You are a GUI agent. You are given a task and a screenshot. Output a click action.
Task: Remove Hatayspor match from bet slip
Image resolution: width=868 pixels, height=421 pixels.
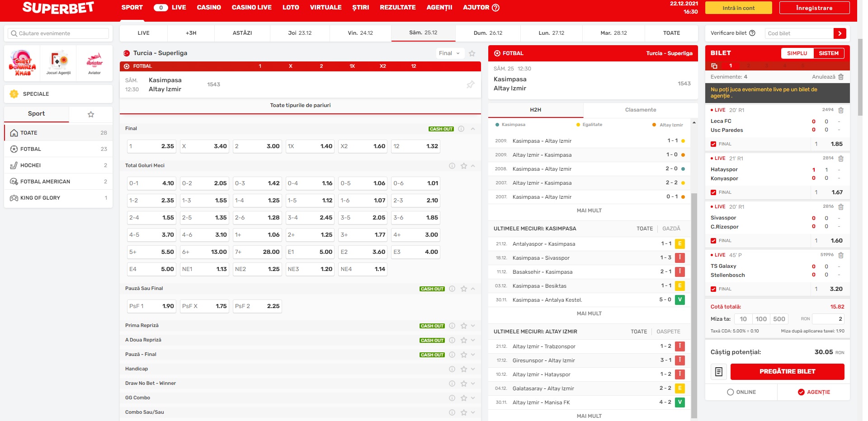pyautogui.click(x=841, y=159)
